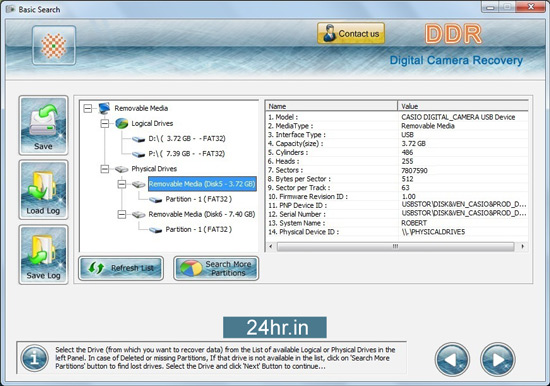Select Removable Media root tree item
550x386 pixels.
click(141, 108)
